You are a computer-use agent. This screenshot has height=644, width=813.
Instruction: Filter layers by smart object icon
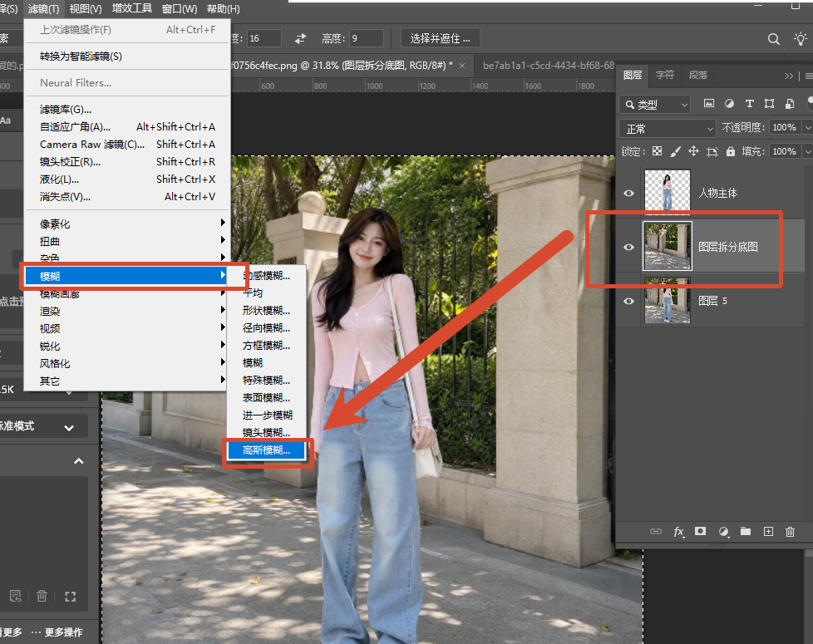point(790,104)
